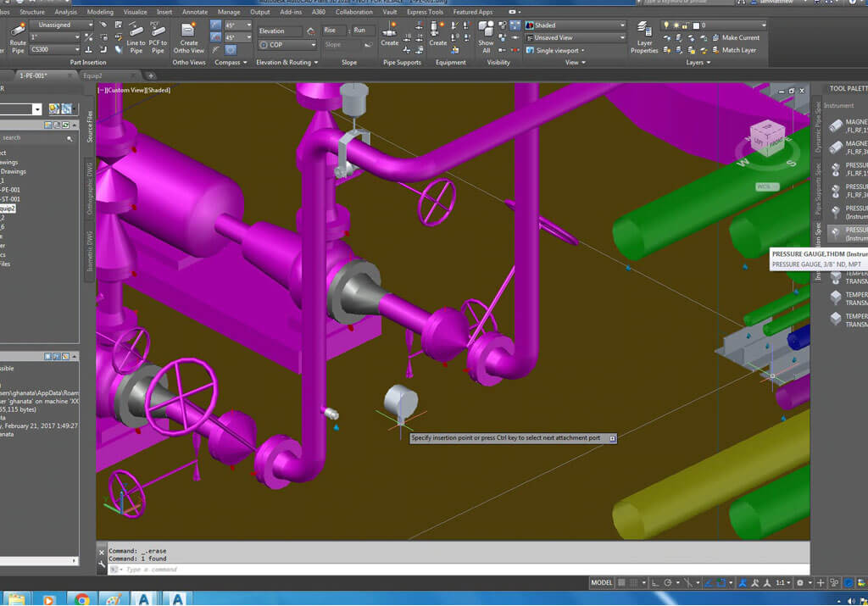Screen dimensions: 868x606
Task: Run the PCF to Pipe tool
Action: (158, 37)
